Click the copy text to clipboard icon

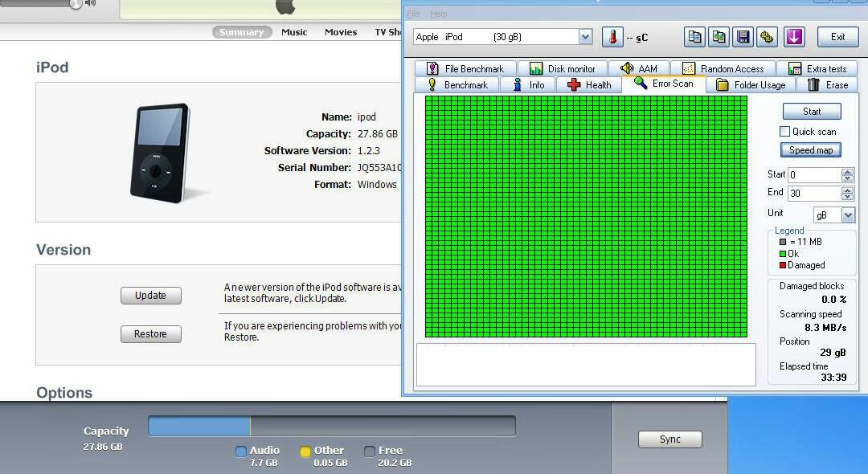click(695, 37)
